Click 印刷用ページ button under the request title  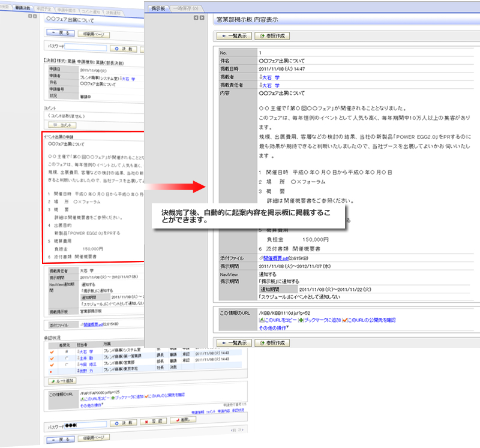(x=94, y=34)
